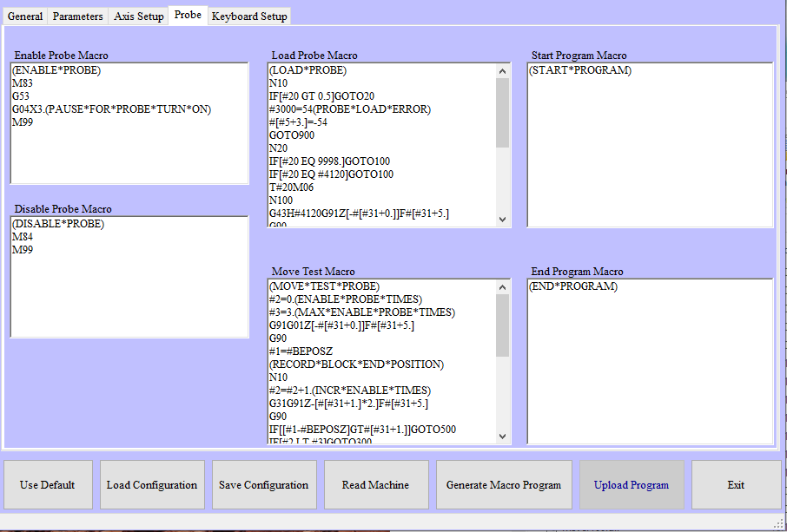Image resolution: width=787 pixels, height=532 pixels.
Task: Open the Parameters tab
Action: (77, 16)
